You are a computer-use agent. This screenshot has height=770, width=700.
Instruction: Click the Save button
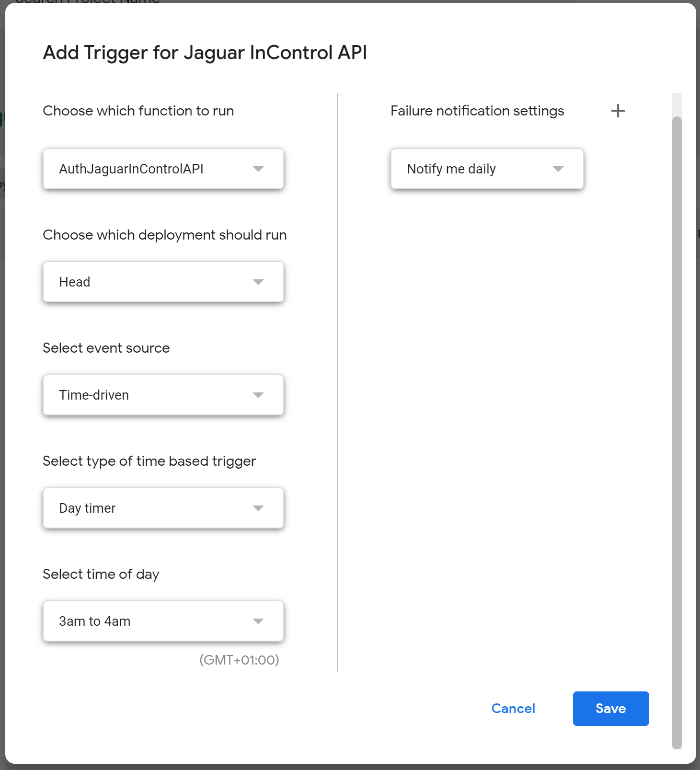point(611,709)
